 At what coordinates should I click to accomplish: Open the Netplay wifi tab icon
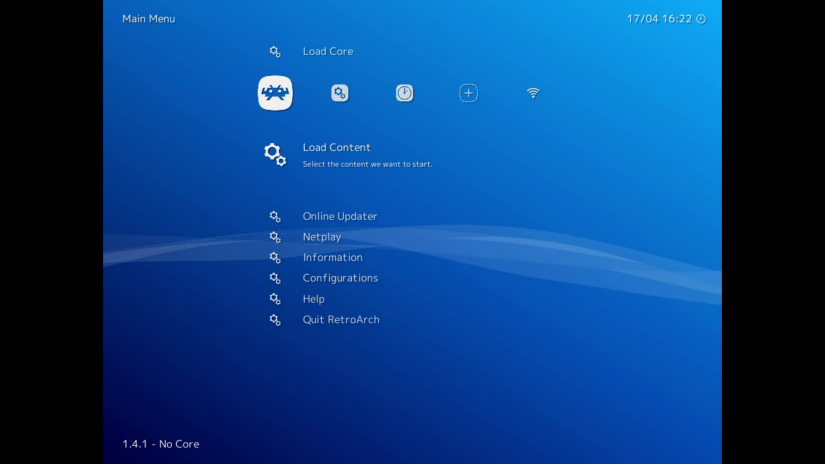(533, 93)
